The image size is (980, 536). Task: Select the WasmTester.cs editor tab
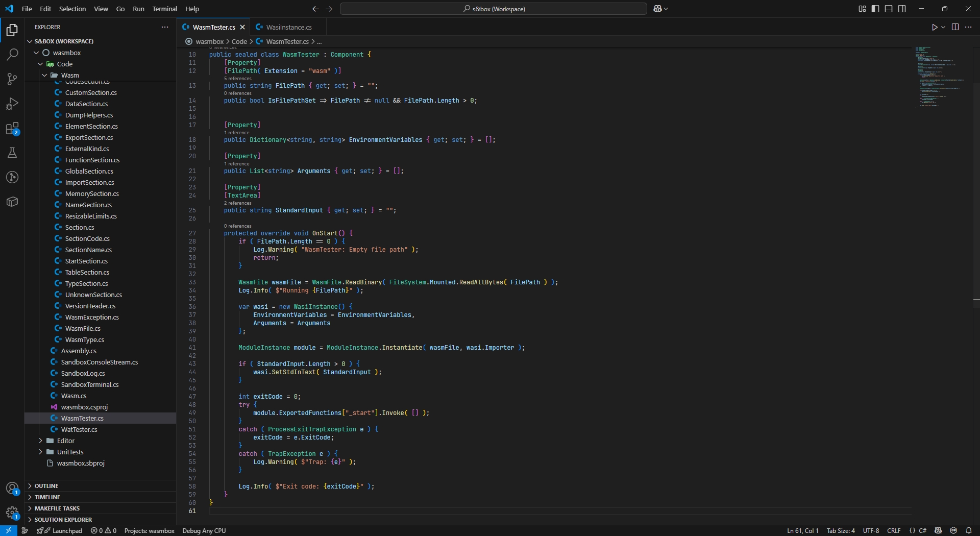214,27
